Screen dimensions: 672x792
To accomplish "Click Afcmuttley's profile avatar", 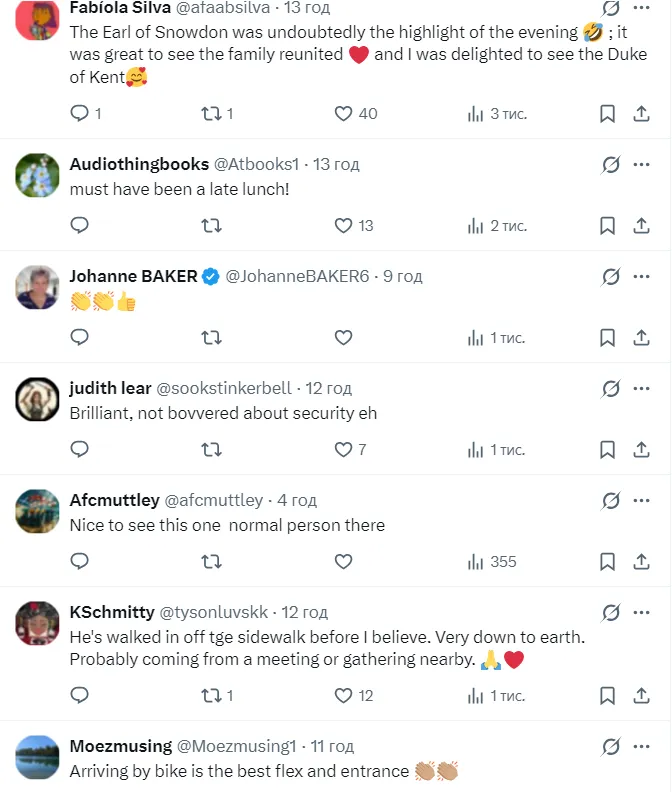I will pyautogui.click(x=38, y=512).
